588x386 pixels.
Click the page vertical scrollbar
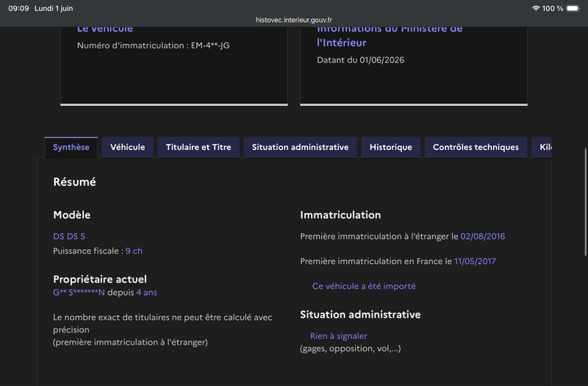[x=585, y=202]
